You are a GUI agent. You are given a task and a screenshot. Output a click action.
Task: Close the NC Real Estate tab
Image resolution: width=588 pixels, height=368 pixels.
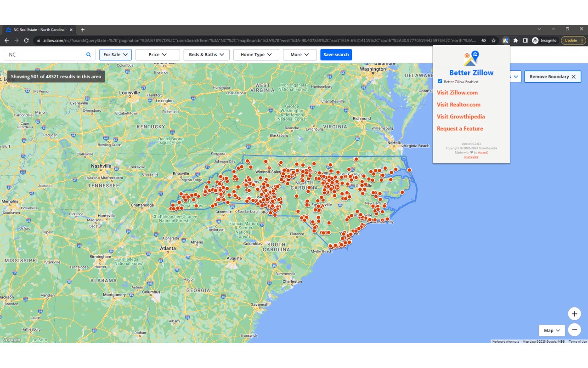click(71, 29)
